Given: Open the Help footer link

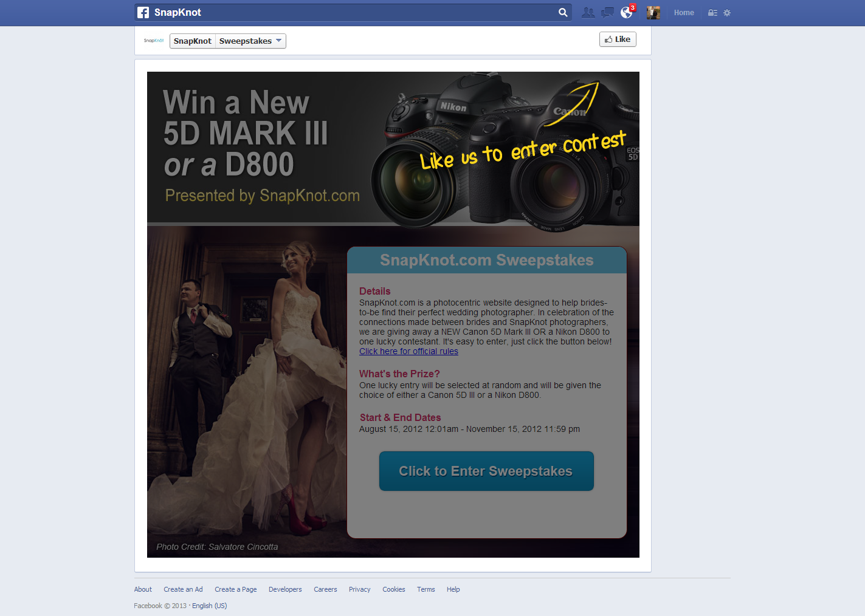Looking at the screenshot, I should [453, 589].
